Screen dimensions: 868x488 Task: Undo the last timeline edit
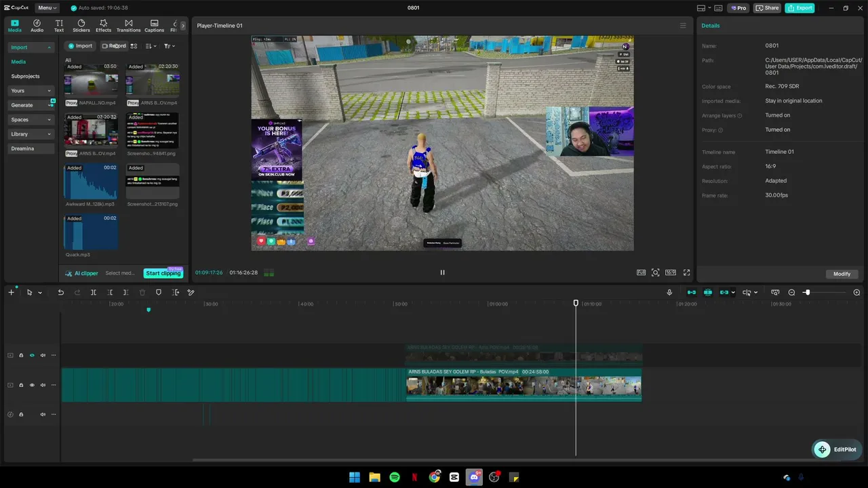[x=60, y=292]
